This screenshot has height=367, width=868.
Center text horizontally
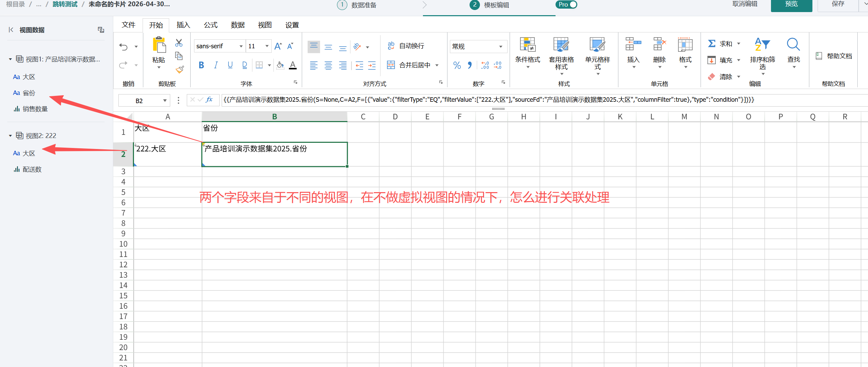328,65
